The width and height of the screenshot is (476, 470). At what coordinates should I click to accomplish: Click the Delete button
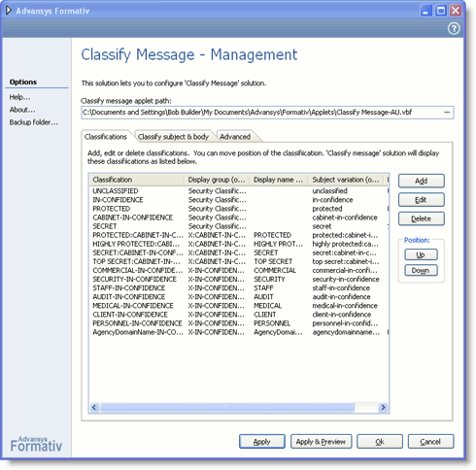pos(422,219)
